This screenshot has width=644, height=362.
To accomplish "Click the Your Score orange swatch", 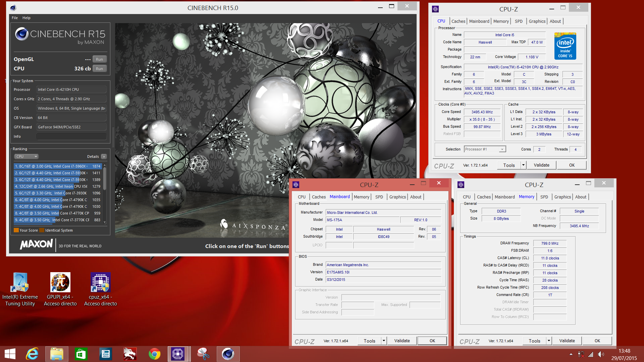I will click(x=16, y=230).
